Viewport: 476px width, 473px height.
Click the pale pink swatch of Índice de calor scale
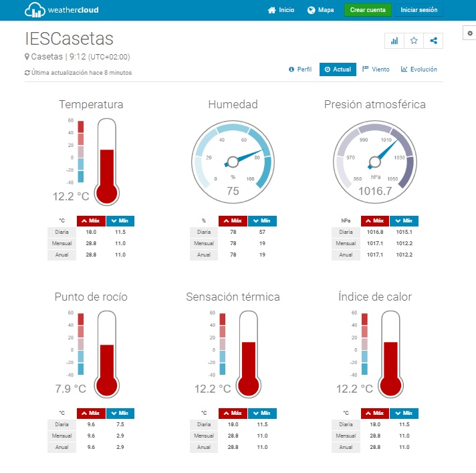[364, 344]
